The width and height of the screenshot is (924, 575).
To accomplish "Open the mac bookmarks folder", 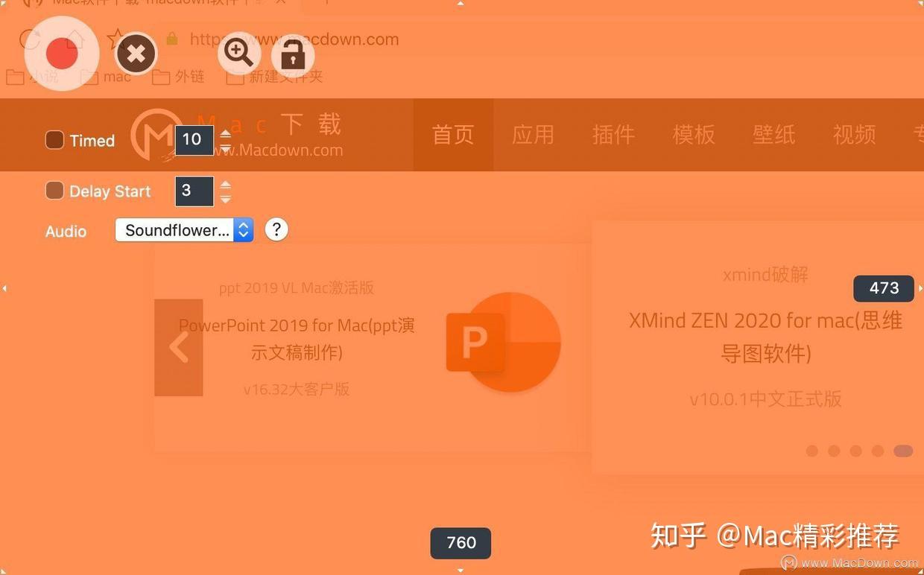I will pos(106,76).
